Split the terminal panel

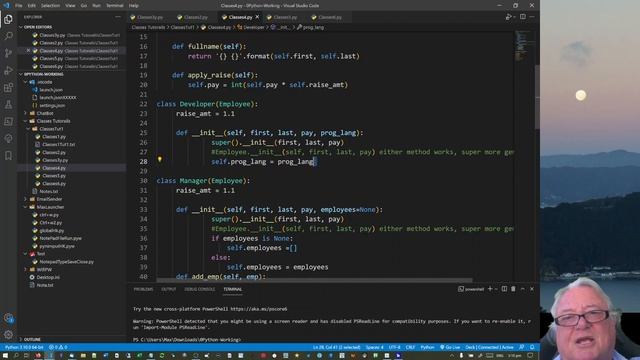(x=504, y=289)
